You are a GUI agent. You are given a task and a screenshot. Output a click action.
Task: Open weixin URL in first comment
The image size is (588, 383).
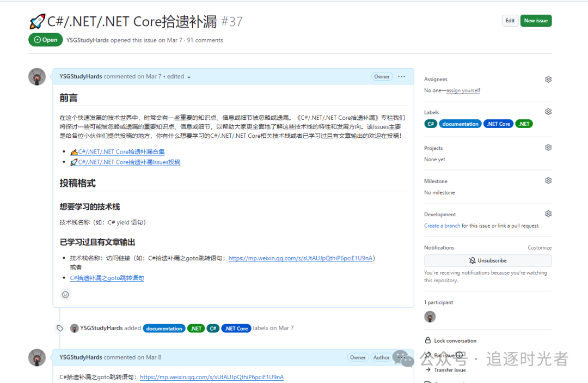301,258
